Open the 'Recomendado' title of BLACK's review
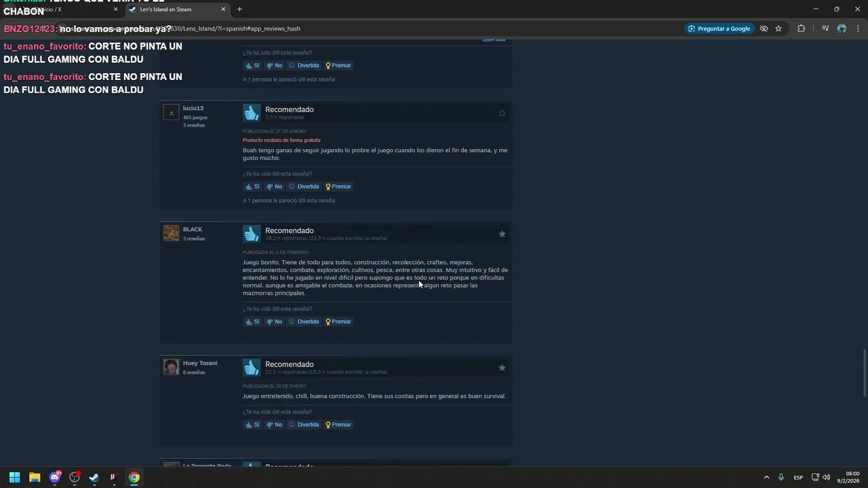Screen dimensions: 868x488 click(x=289, y=230)
